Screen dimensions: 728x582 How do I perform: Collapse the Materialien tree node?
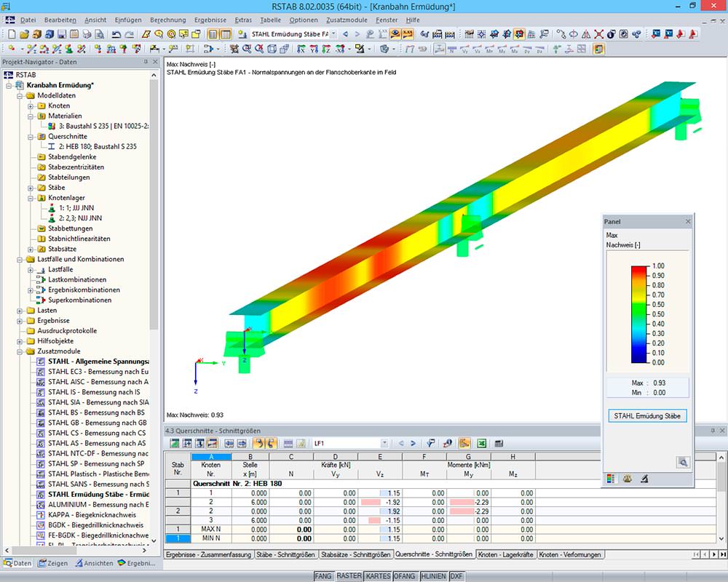(x=31, y=116)
